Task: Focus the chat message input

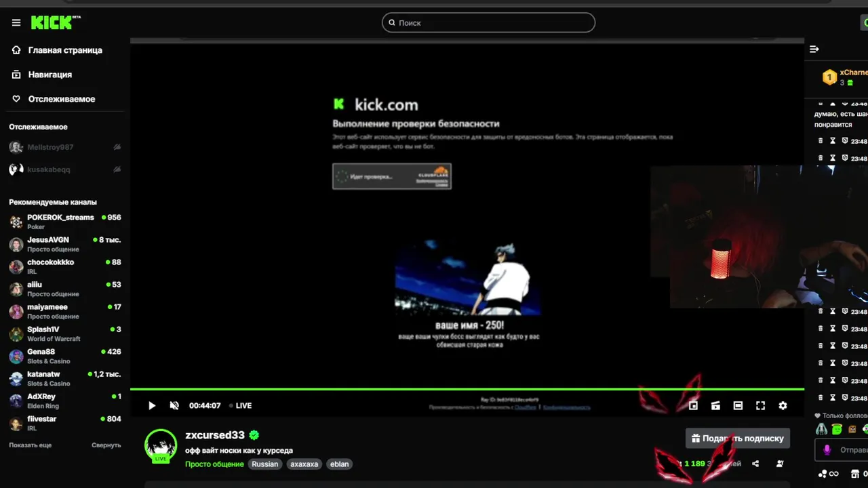Action: tap(842, 449)
